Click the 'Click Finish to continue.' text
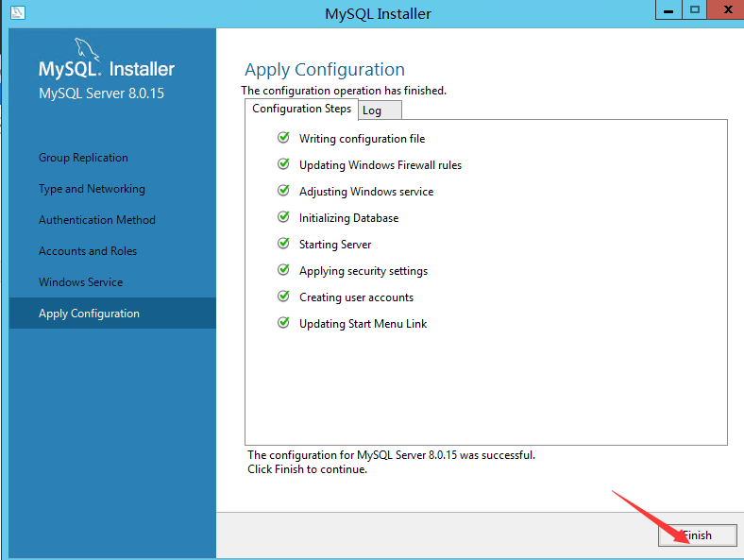The width and height of the screenshot is (744, 560). click(308, 469)
